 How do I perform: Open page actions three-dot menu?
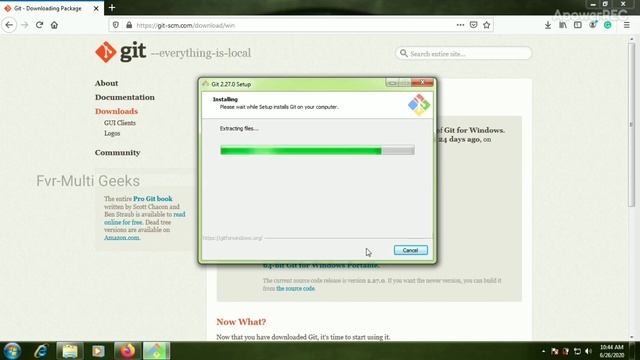coord(460,25)
